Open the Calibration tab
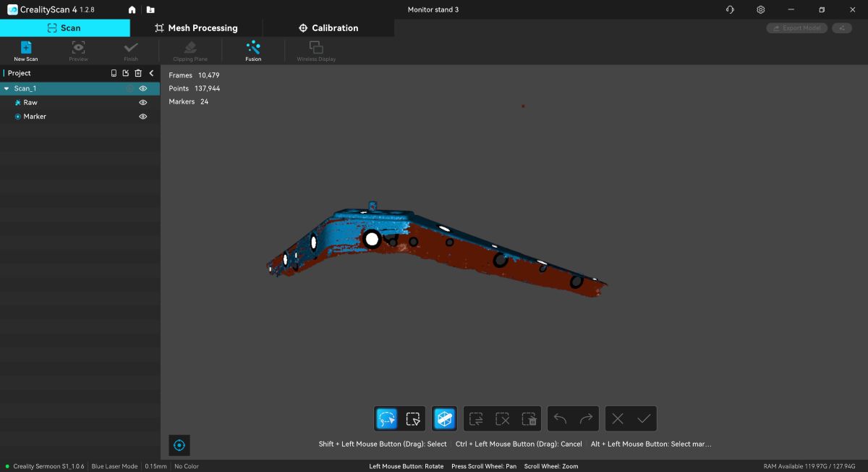868x472 pixels. click(x=328, y=28)
